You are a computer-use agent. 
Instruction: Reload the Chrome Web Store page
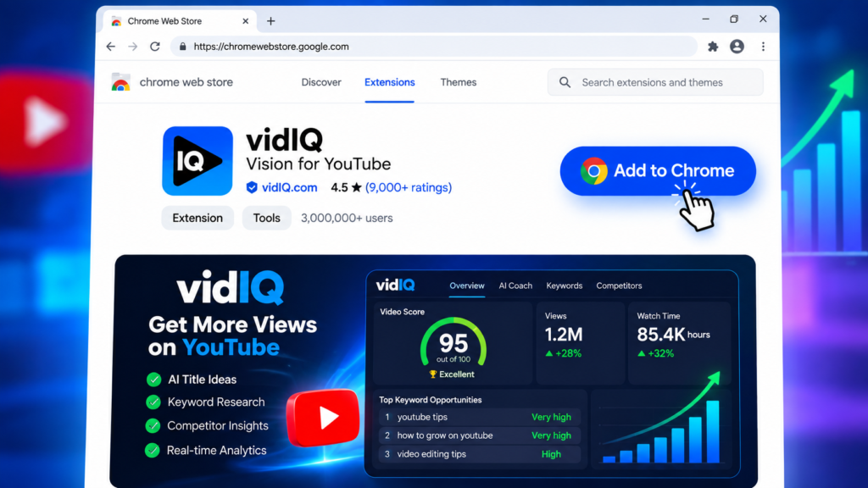(155, 47)
